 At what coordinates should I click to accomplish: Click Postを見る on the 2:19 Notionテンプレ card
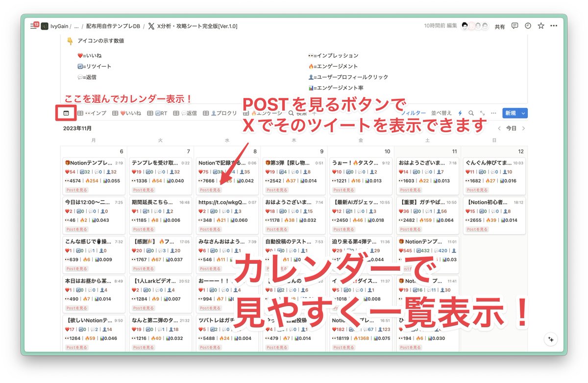click(x=76, y=190)
